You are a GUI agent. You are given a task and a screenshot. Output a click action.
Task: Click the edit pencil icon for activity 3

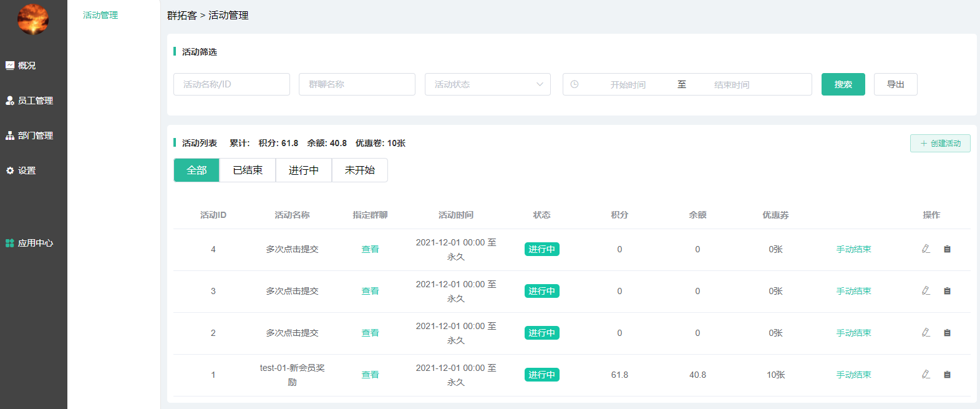tap(926, 291)
